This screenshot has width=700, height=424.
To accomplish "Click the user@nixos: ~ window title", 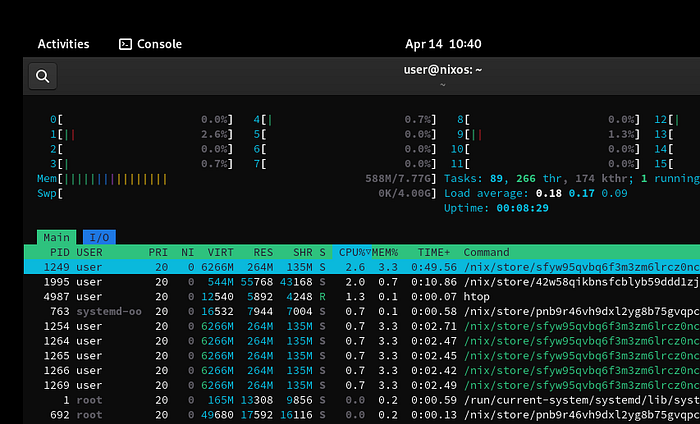I will (442, 70).
